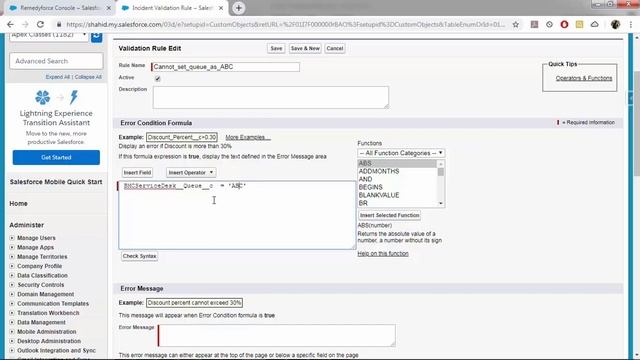Select AND in functions list
Image resolution: width=640 pixels, height=360 pixels.
[x=397, y=179]
